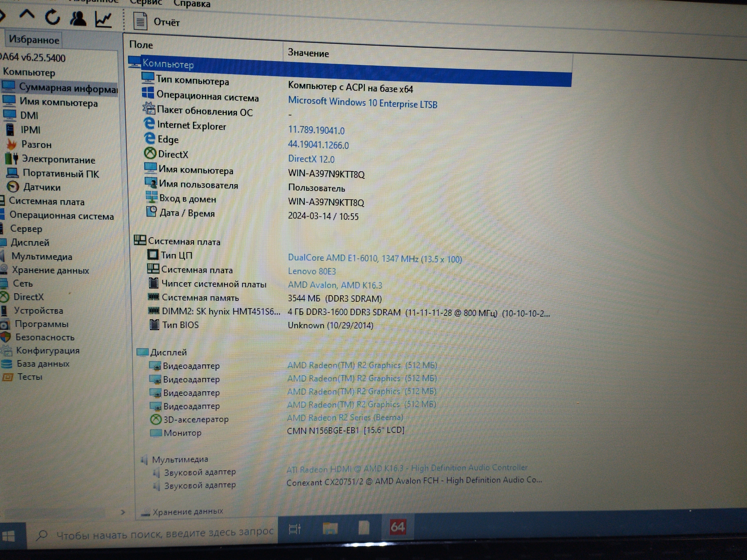Open AMD Radeon R2 Series (Beema) link
The image size is (747, 560).
click(x=345, y=417)
